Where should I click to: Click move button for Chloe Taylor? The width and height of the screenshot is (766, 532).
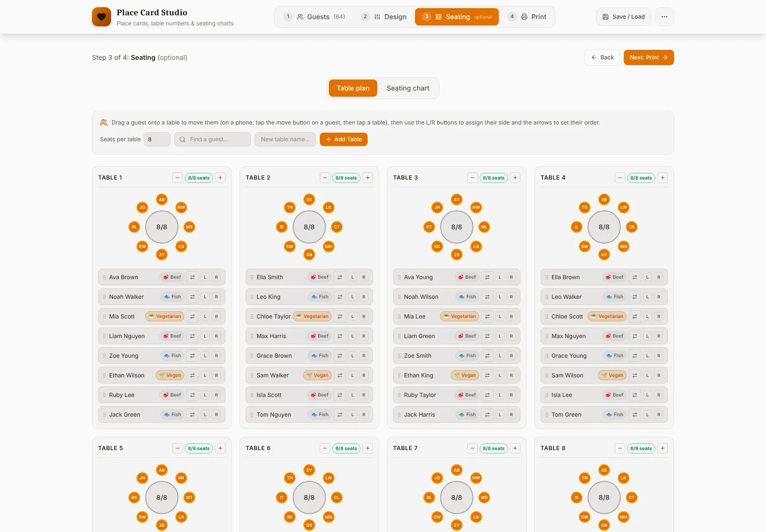[340, 317]
